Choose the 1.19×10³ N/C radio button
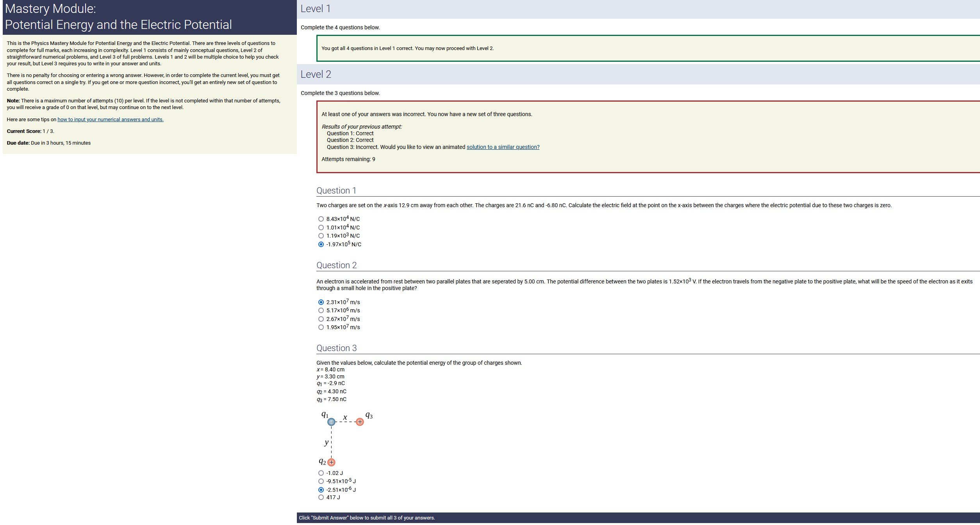Image resolution: width=980 pixels, height=525 pixels. [321, 236]
